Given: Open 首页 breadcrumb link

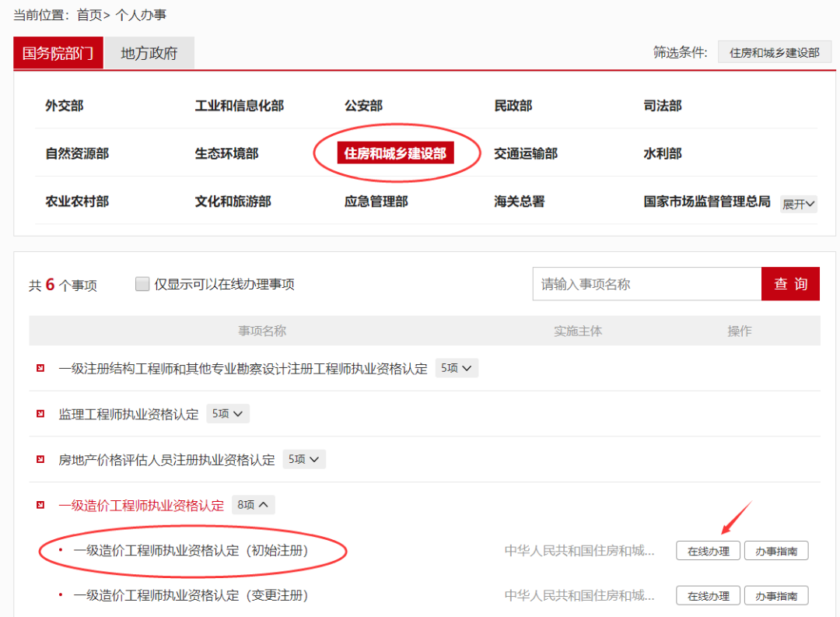Looking at the screenshot, I should [x=89, y=15].
